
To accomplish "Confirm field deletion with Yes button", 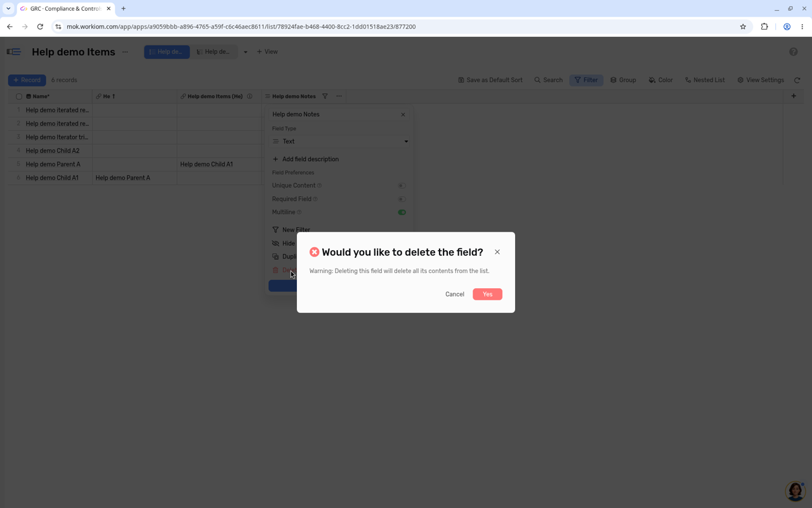I will tap(487, 294).
